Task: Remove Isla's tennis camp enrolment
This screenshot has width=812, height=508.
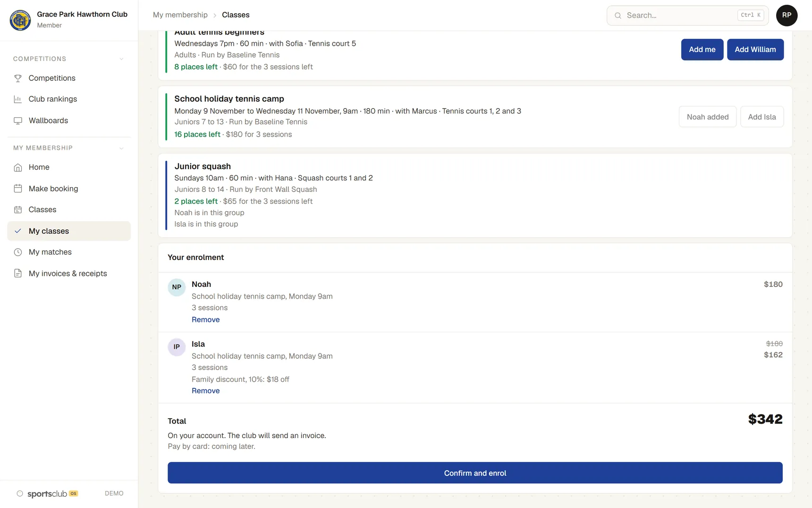Action: point(205,391)
